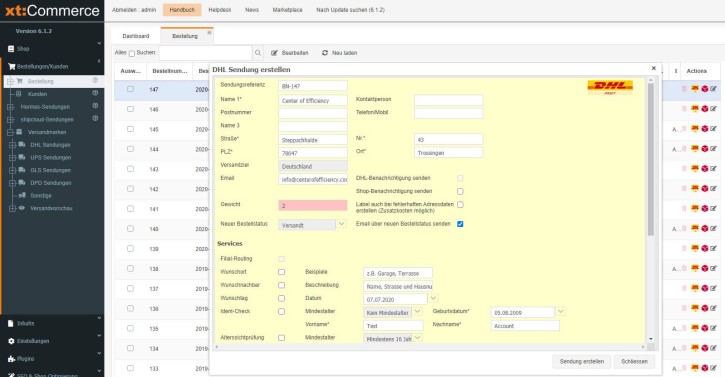This screenshot has height=377, width=725.
Task: Click the Schliessen button
Action: (634, 362)
